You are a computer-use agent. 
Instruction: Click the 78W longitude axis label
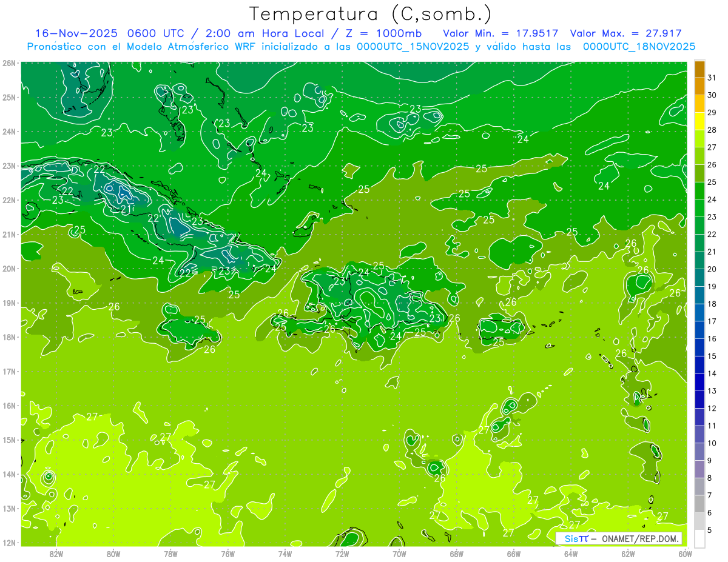(x=170, y=553)
